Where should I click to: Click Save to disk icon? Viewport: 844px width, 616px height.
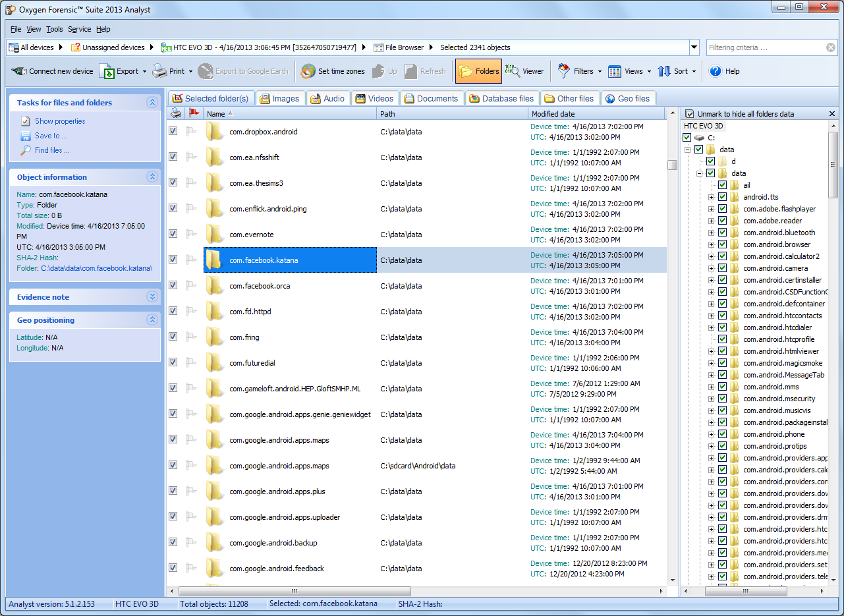26,136
